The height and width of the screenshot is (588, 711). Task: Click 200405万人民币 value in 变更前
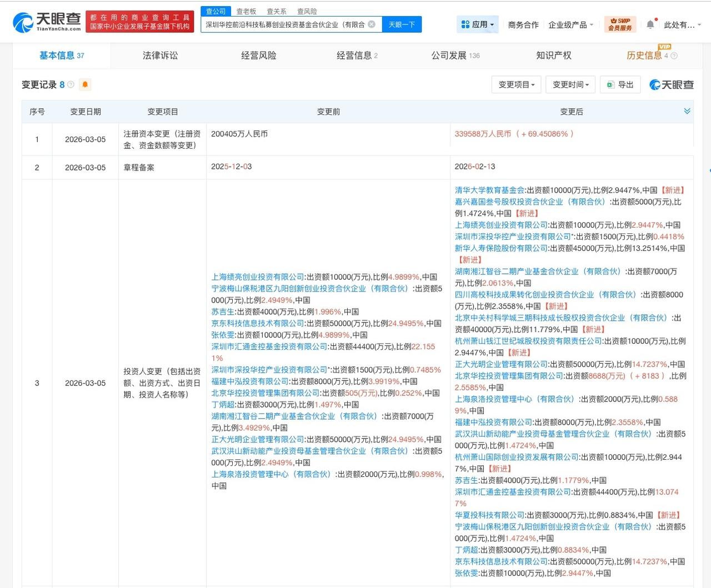point(239,134)
